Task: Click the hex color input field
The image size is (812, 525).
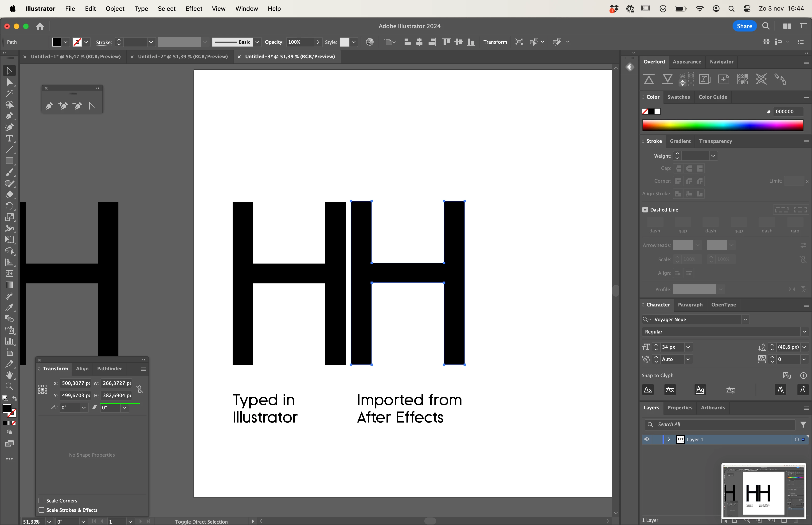Action: 788,111
